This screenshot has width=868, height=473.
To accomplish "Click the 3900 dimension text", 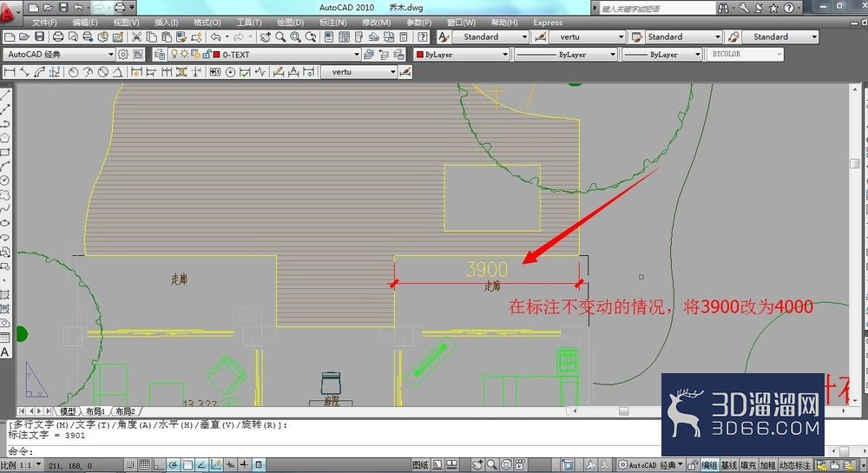I will point(487,269).
